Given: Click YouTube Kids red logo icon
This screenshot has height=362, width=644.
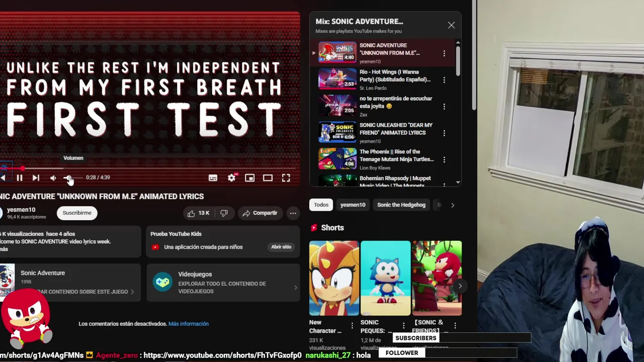Looking at the screenshot, I should coord(155,247).
